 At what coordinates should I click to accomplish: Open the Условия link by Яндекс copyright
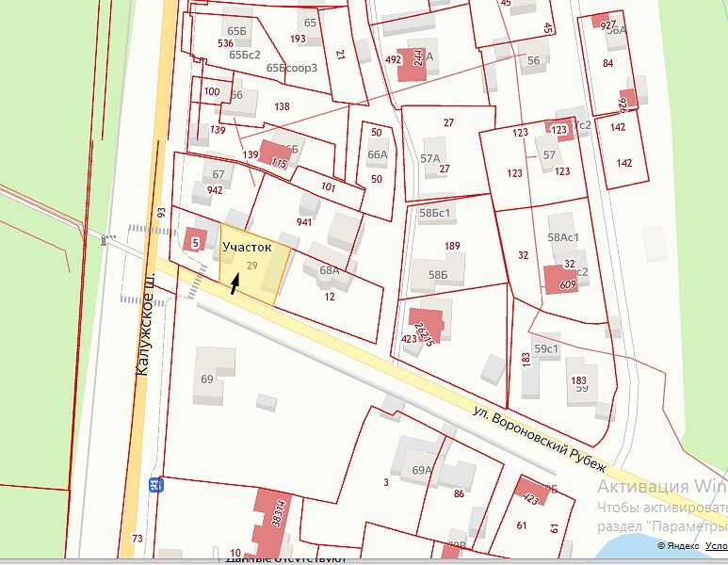(716, 546)
